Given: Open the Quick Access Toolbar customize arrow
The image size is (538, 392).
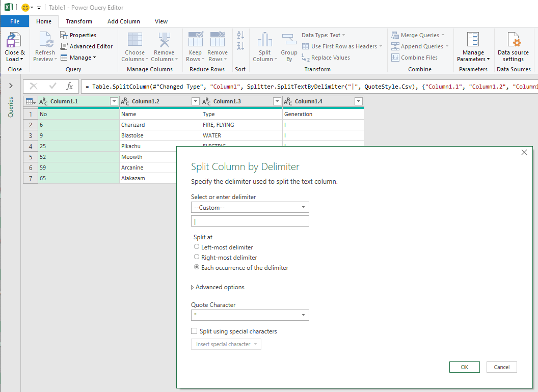Looking at the screenshot, I should click(x=39, y=8).
